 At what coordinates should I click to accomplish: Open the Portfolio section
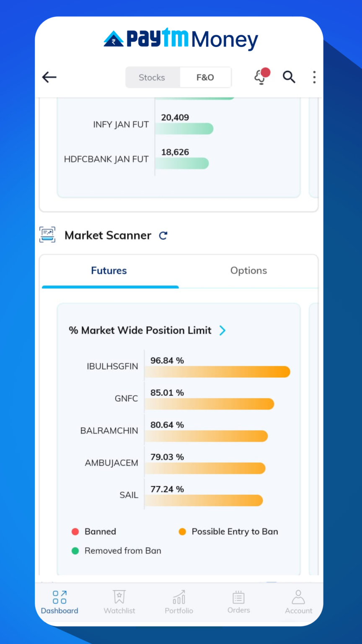(179, 602)
